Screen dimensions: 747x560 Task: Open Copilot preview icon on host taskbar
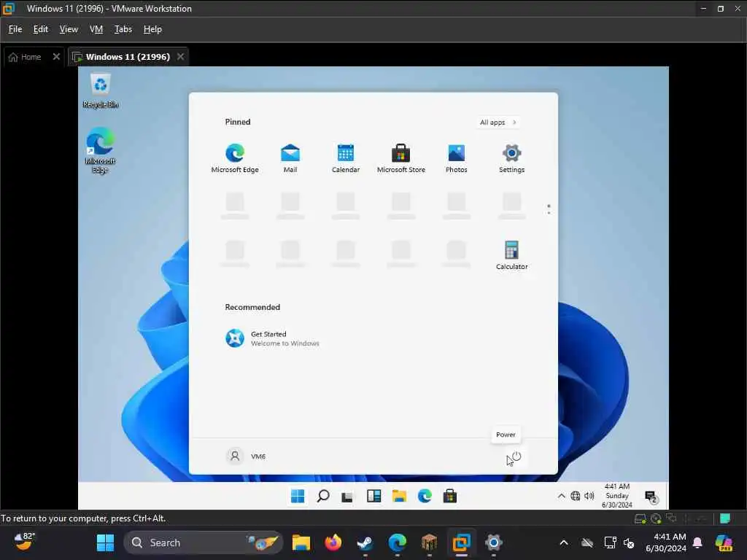[723, 542]
